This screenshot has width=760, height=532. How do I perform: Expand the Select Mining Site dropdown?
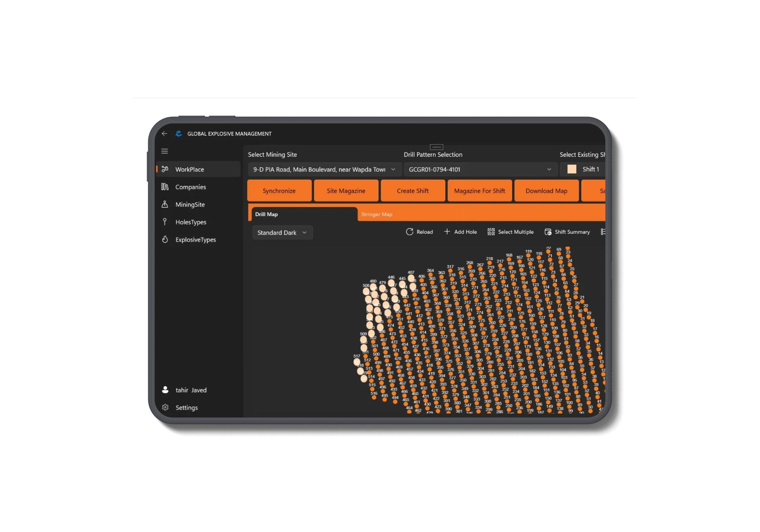[x=393, y=170]
